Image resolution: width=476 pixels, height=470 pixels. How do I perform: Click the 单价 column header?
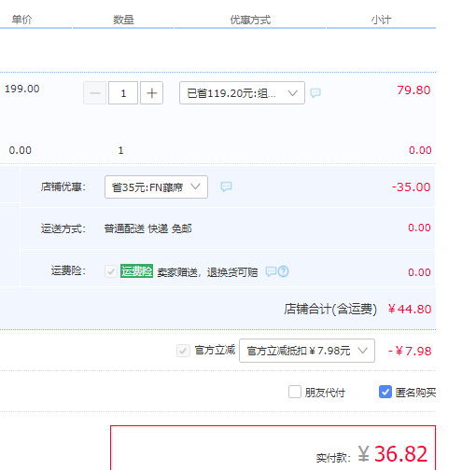pyautogui.click(x=21, y=20)
